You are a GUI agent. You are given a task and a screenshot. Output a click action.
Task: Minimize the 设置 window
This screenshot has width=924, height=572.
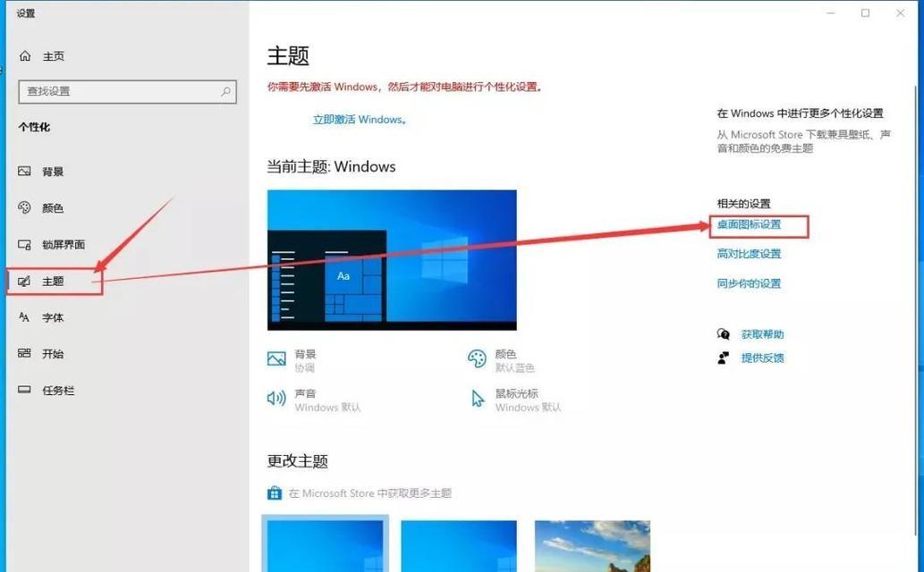pyautogui.click(x=831, y=13)
